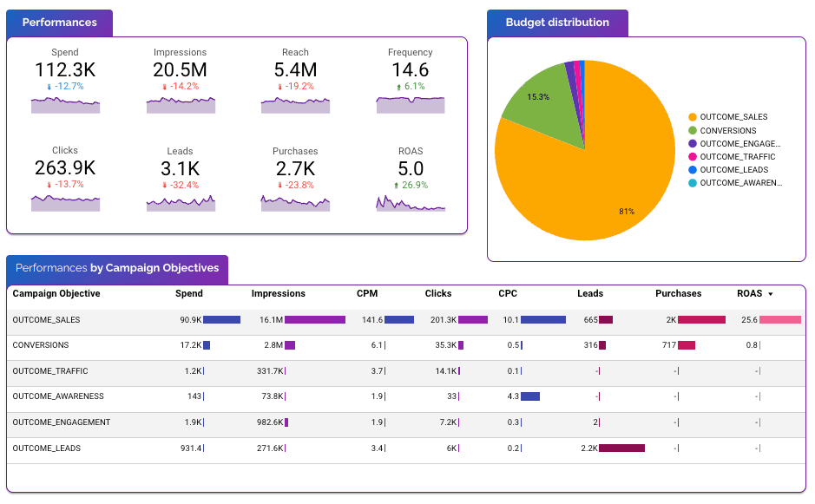Click the -12.7% Spend change indicator
The height and width of the screenshot is (504, 815).
point(65,86)
